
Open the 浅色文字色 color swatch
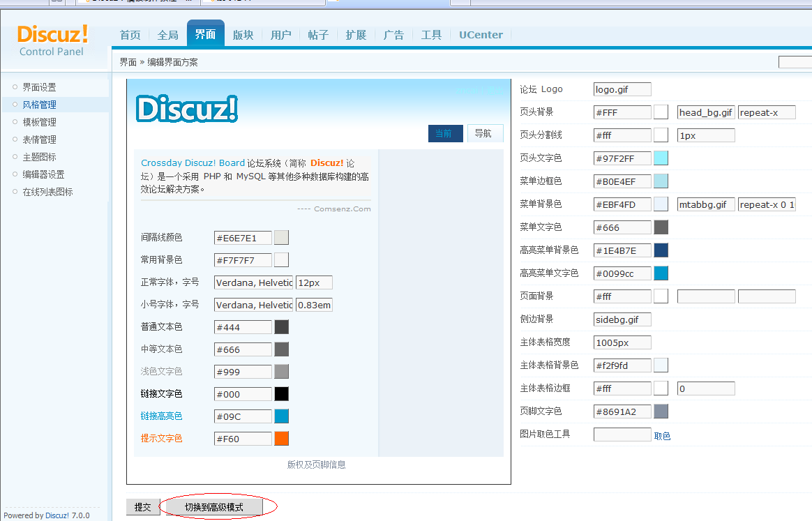click(x=281, y=371)
